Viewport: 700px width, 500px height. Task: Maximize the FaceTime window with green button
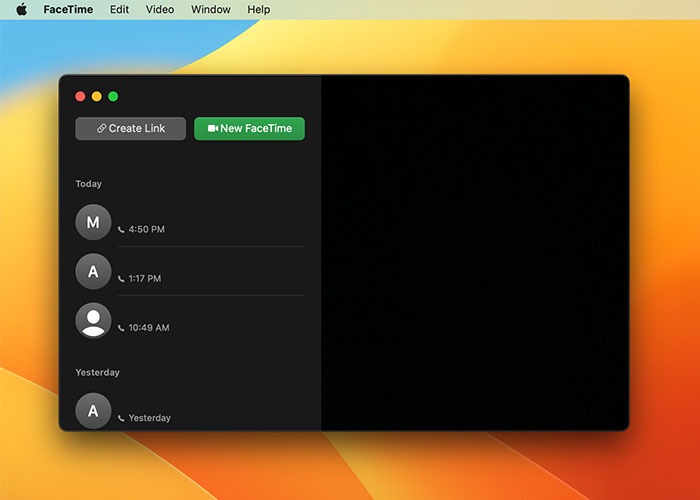click(x=113, y=96)
